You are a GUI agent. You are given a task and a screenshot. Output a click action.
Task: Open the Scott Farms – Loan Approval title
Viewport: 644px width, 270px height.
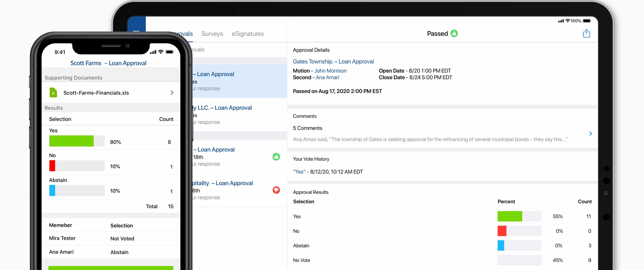click(108, 63)
